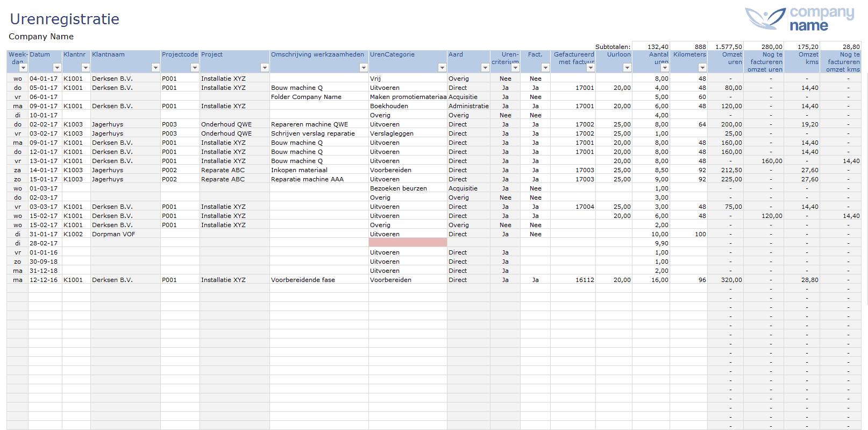The width and height of the screenshot is (868, 430).
Task: Open the Fact. column filter dropdown
Action: tap(545, 68)
